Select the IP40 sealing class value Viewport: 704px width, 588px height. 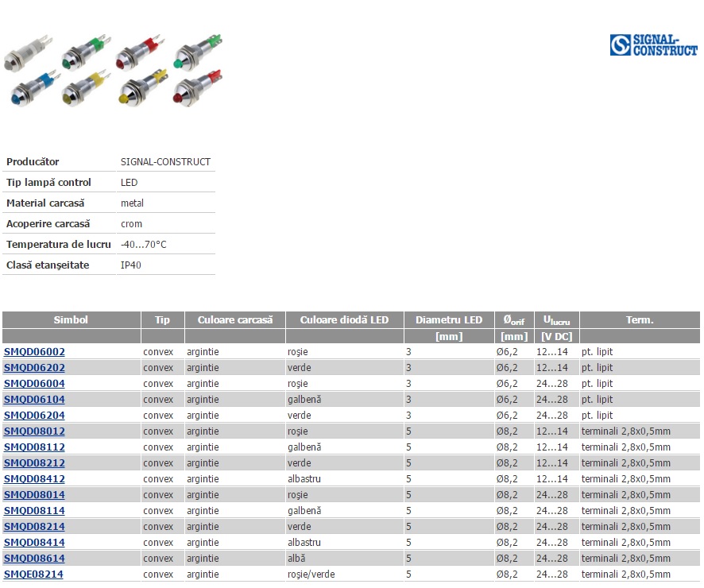(x=131, y=265)
